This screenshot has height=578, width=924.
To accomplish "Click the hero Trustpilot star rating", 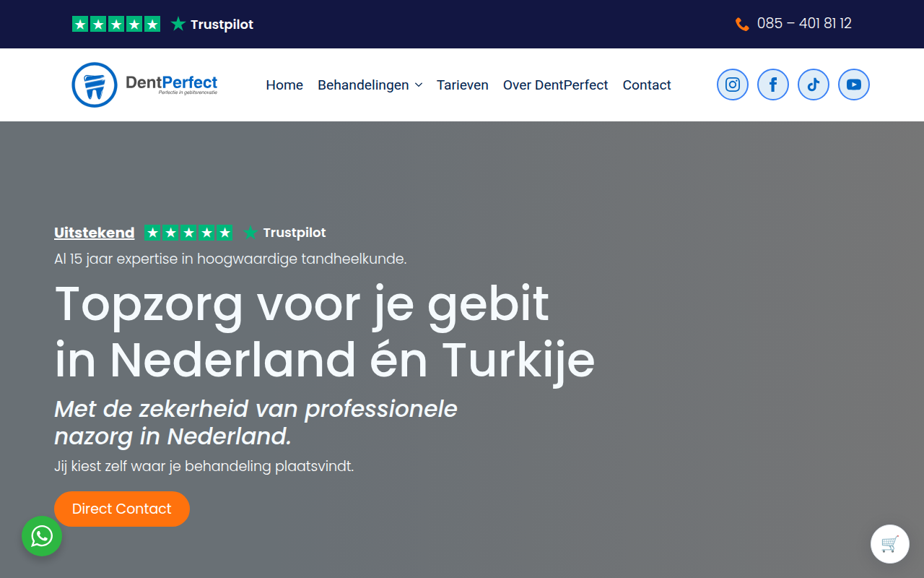I will coord(188,233).
